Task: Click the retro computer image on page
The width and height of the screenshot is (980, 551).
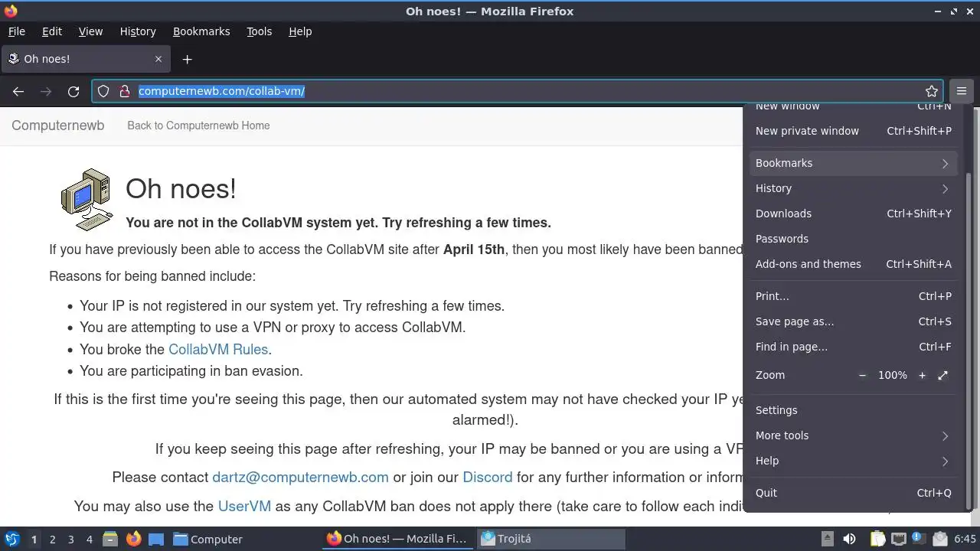Action: point(87,199)
